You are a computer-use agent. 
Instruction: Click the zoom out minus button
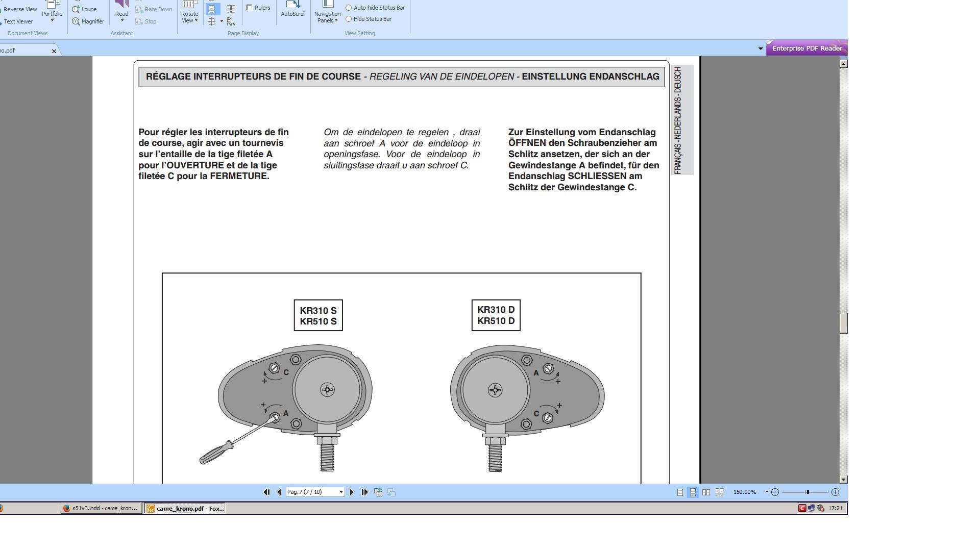[775, 492]
